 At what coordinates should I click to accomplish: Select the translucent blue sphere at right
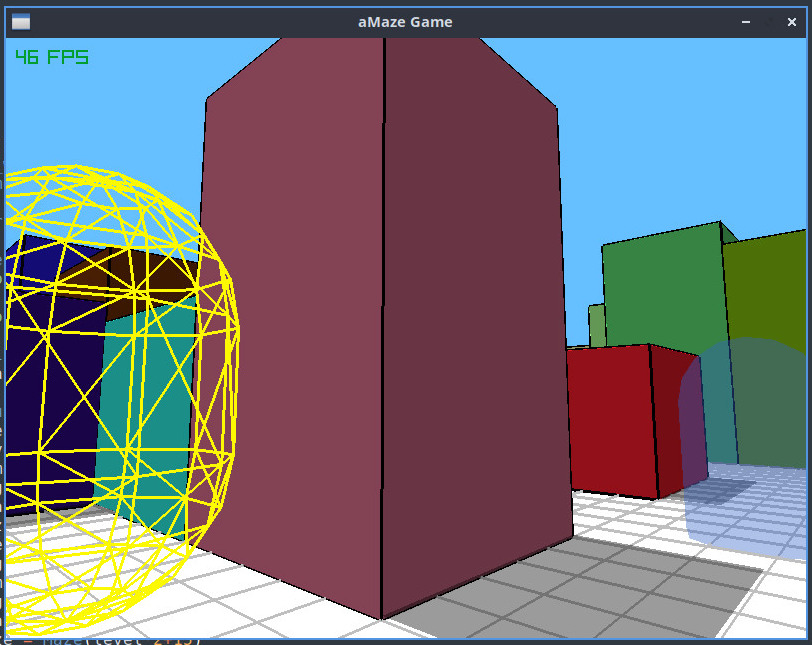(746, 445)
